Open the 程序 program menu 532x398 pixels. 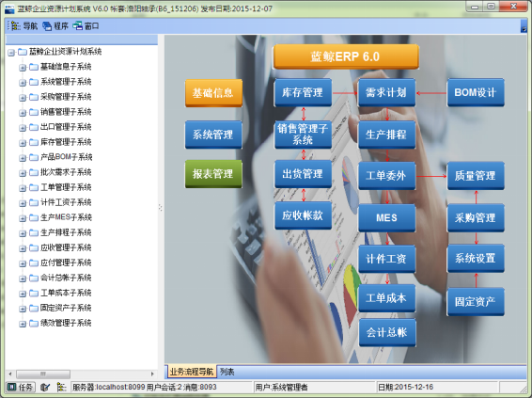[x=55, y=25]
